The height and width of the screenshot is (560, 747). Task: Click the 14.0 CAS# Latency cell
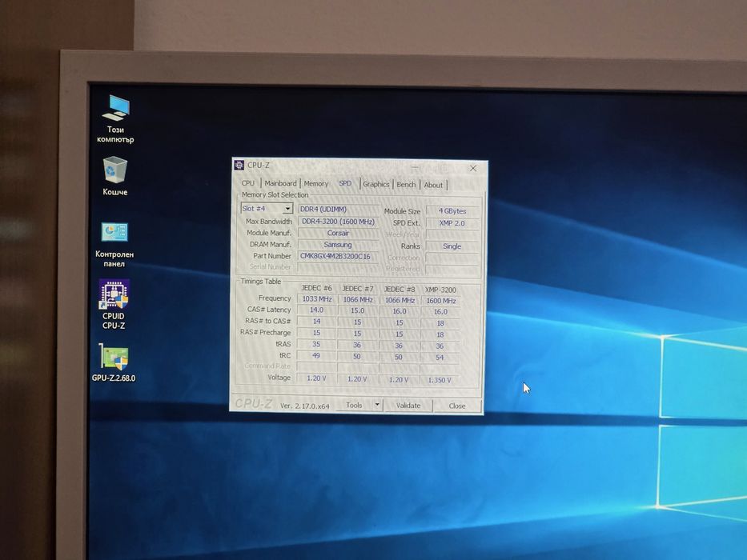click(x=317, y=310)
